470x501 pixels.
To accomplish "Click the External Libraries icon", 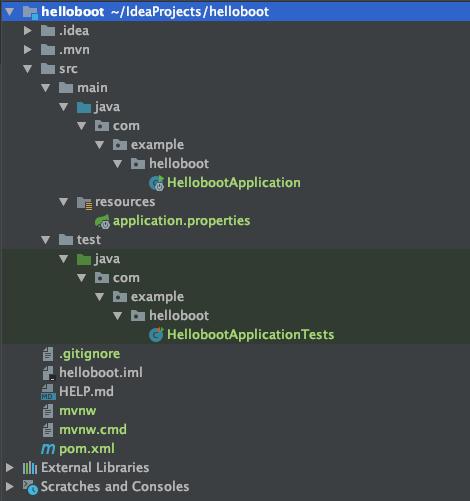I will [x=30, y=468].
